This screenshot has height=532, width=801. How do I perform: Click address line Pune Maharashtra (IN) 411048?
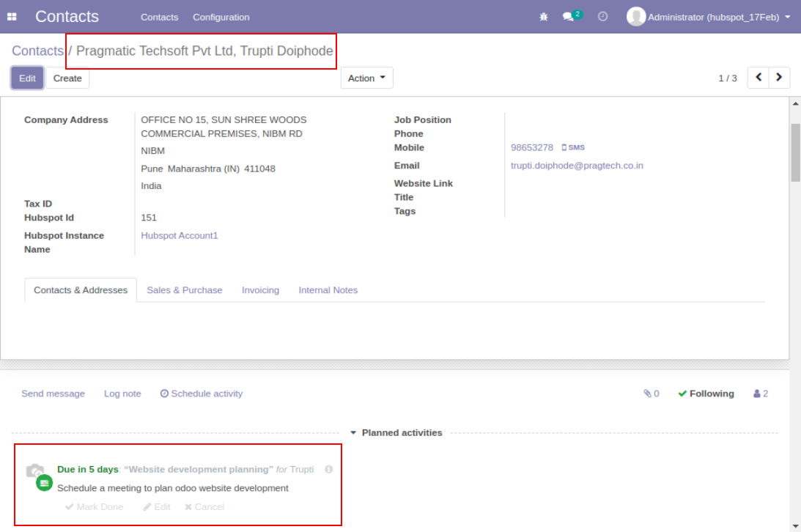click(x=208, y=169)
